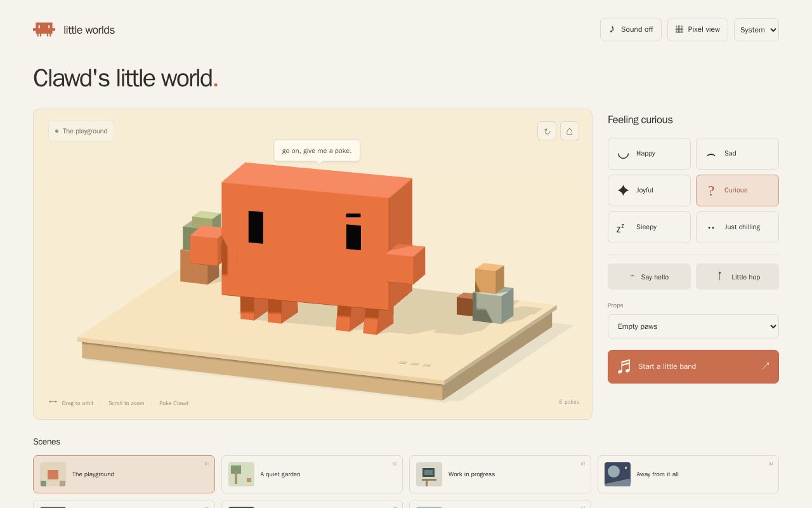This screenshot has width=812, height=508.
Task: Click the Sad frown icon
Action: (711, 154)
